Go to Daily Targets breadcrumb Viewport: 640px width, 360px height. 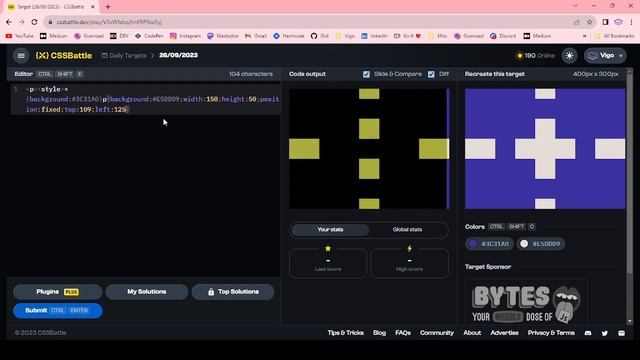tap(124, 56)
